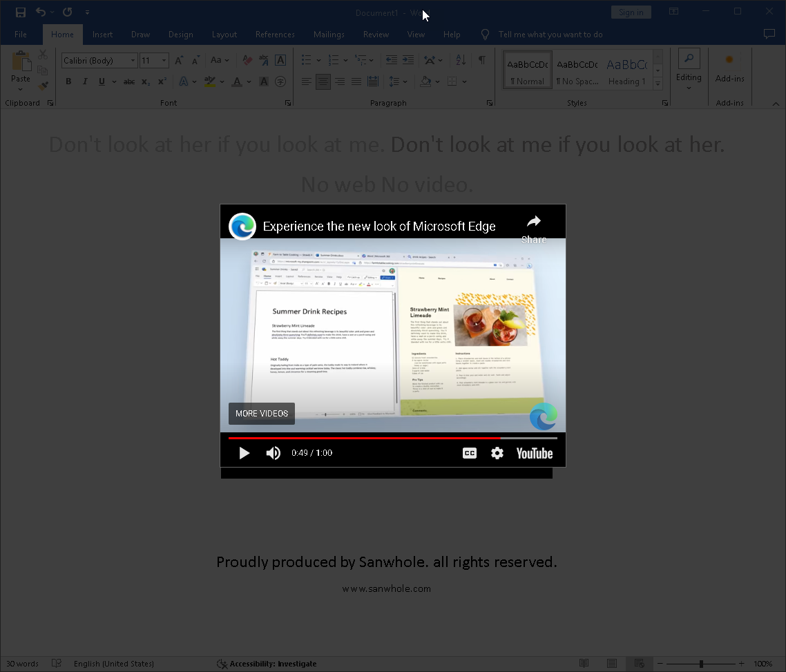Toggle Subscript formatting
Image resolution: width=786 pixels, height=672 pixels.
pos(145,81)
